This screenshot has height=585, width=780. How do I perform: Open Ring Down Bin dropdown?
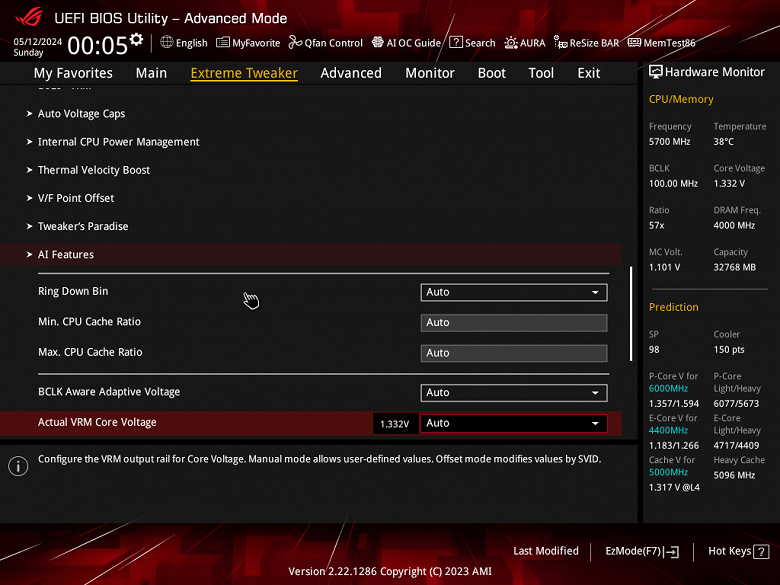(514, 292)
